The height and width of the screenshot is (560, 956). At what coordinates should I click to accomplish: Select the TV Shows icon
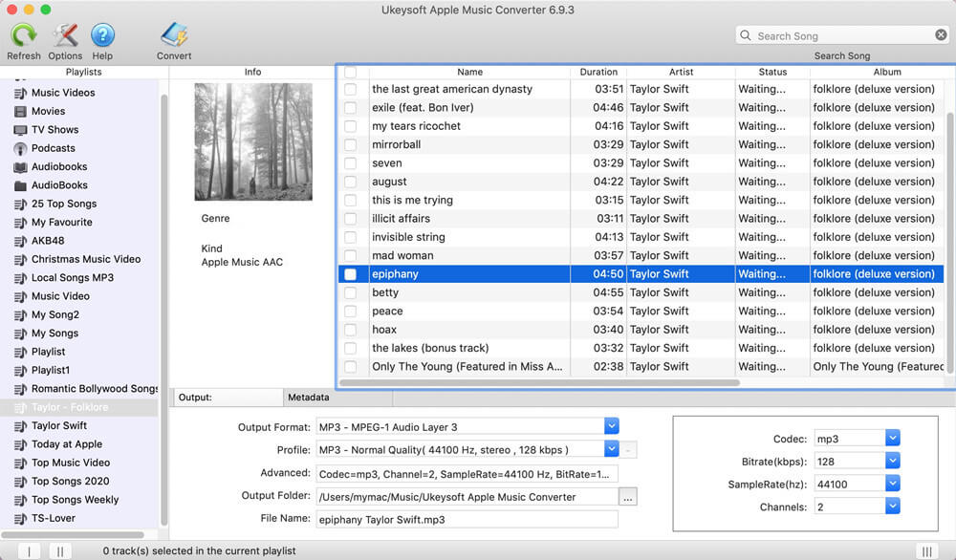20,130
